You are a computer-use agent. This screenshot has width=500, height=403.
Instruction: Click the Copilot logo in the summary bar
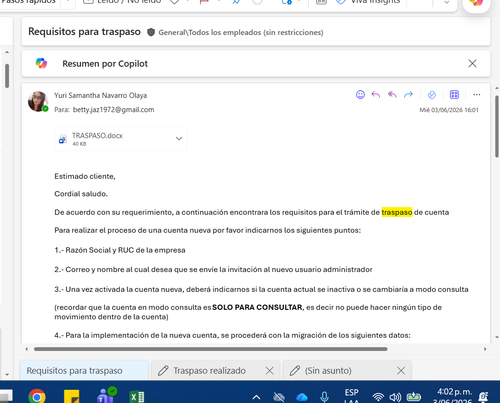[x=41, y=63]
